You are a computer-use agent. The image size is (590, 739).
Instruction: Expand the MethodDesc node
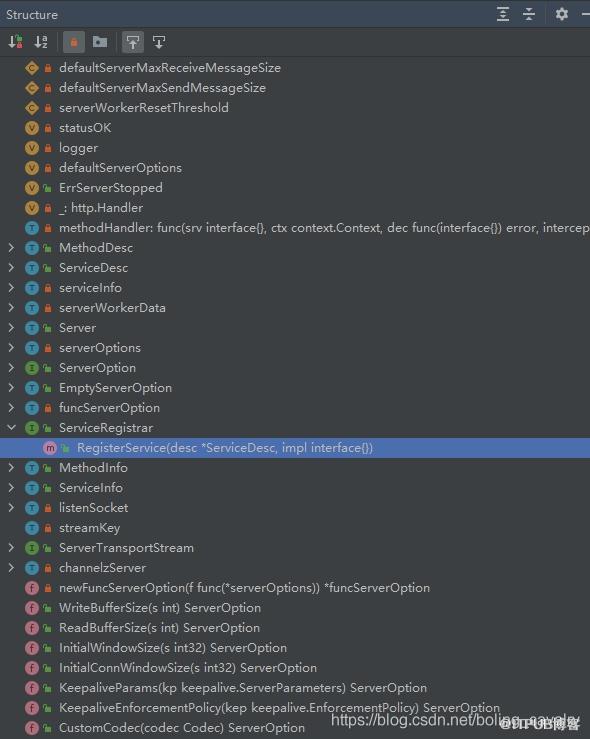[x=11, y=247]
